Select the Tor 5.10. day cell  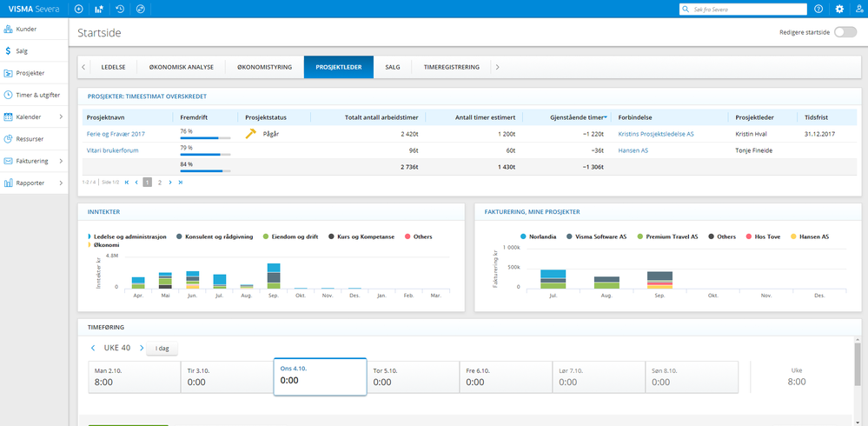414,377
